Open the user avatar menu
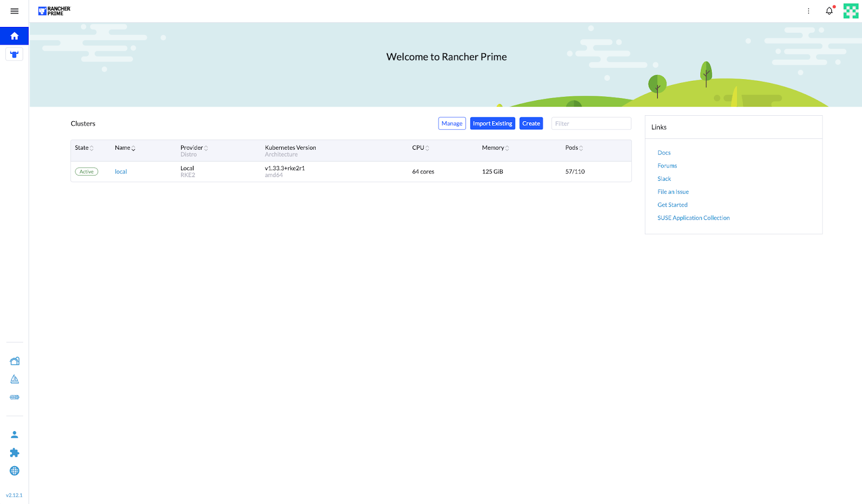The height and width of the screenshot is (504, 862). [851, 11]
